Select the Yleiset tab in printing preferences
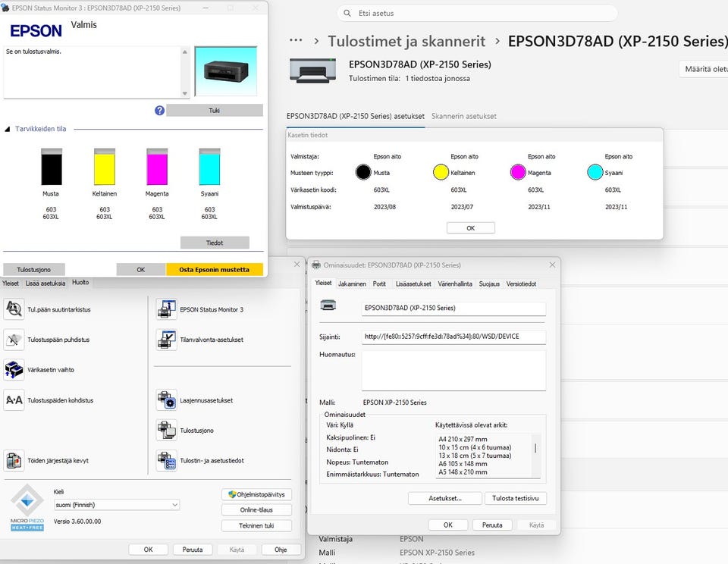The width and height of the screenshot is (728, 564). [x=11, y=284]
